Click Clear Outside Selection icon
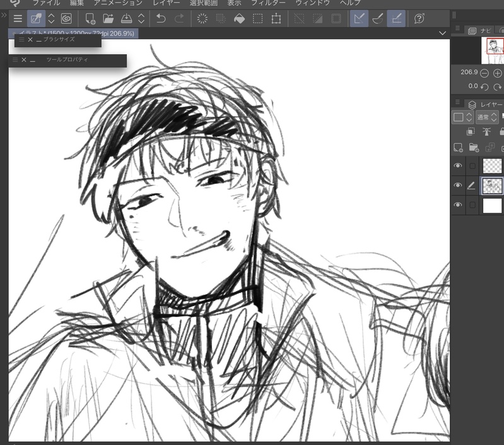 coord(221,19)
